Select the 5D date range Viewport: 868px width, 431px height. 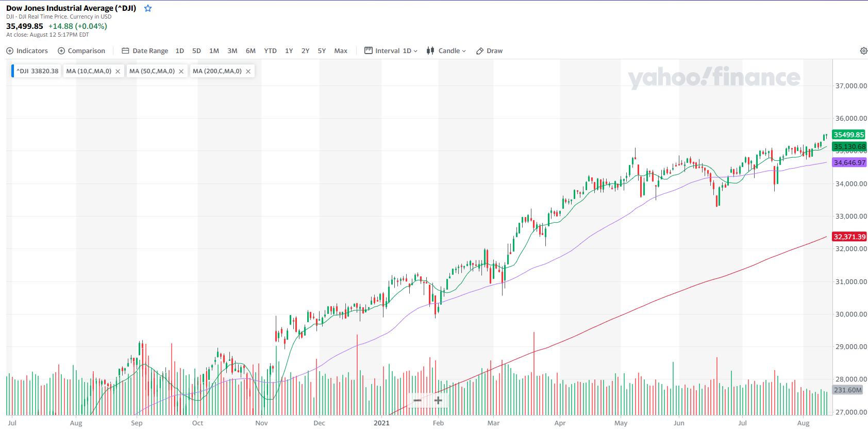click(196, 51)
